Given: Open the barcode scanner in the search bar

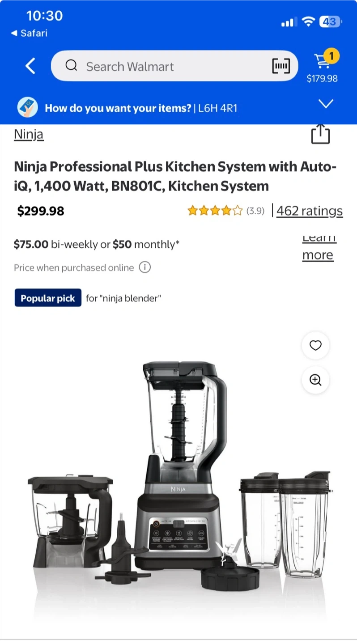Looking at the screenshot, I should 281,66.
